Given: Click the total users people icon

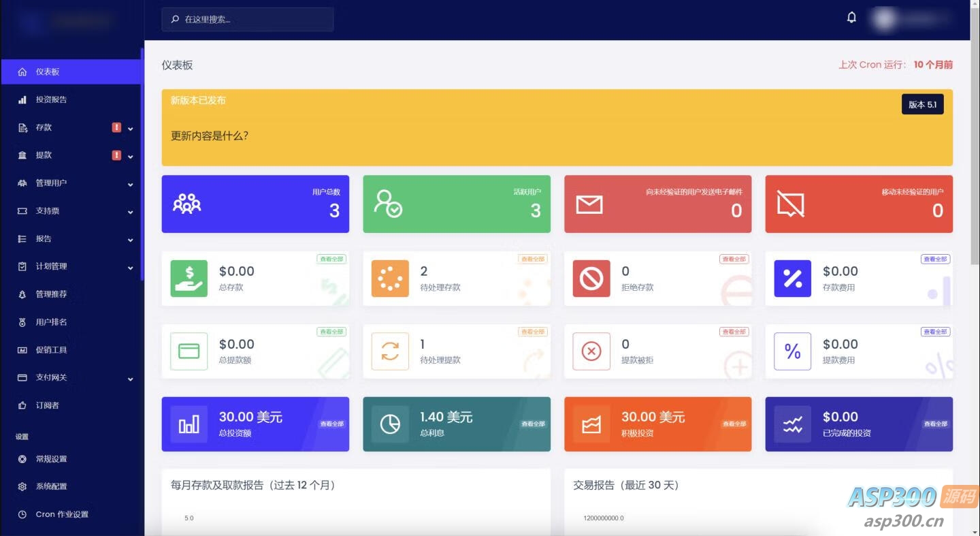Looking at the screenshot, I should [186, 204].
